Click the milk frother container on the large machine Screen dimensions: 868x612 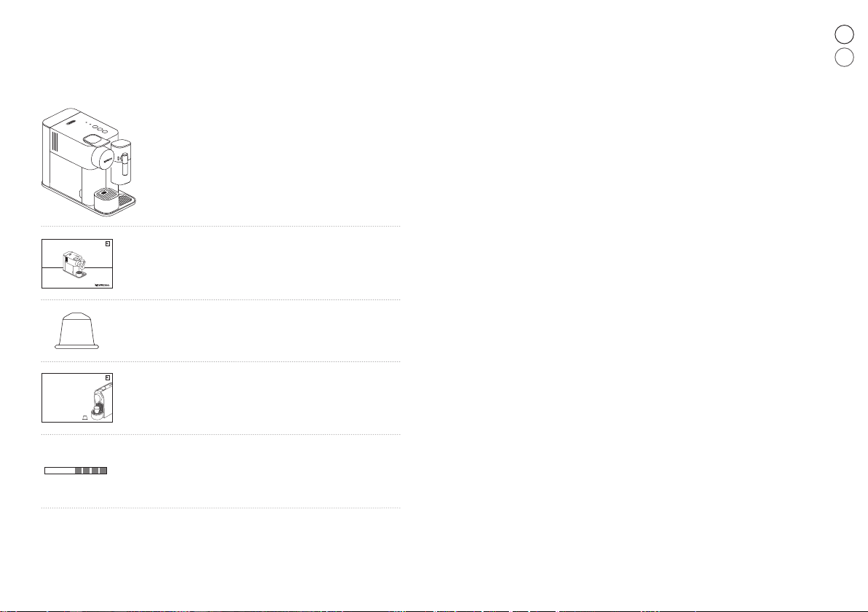(x=121, y=161)
